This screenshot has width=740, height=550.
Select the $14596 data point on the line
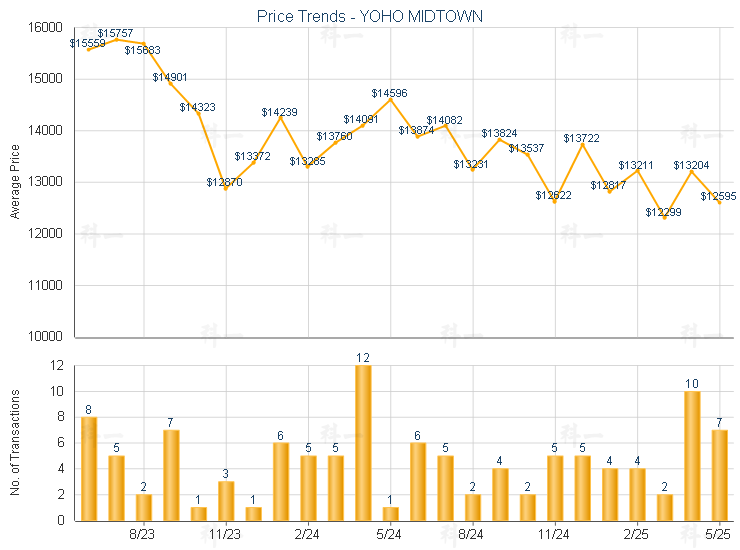coord(390,99)
